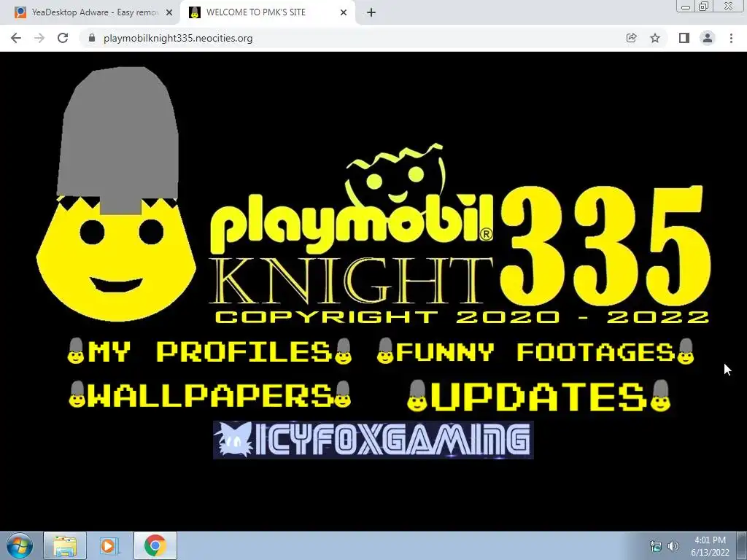Open Windows Explorer from the taskbar
747x560 pixels.
(x=65, y=545)
